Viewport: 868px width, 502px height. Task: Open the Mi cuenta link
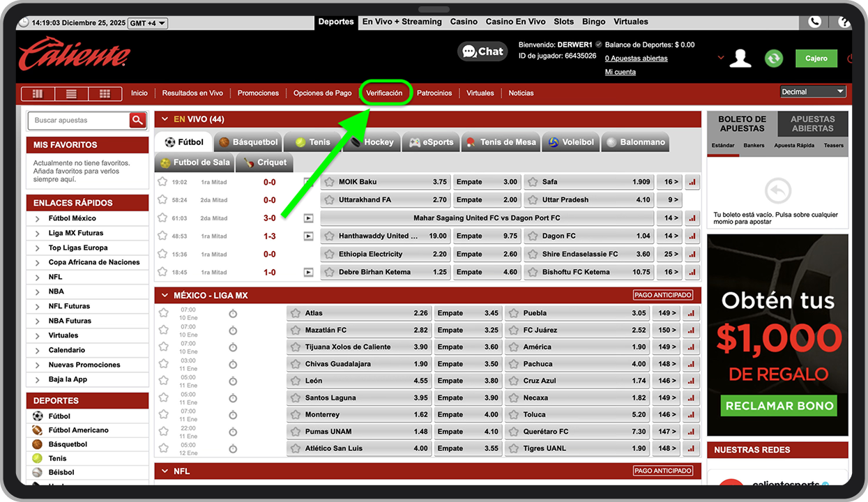[x=620, y=73]
